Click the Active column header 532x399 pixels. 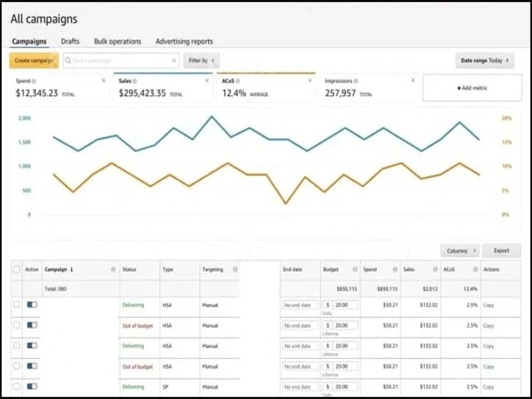(x=31, y=269)
